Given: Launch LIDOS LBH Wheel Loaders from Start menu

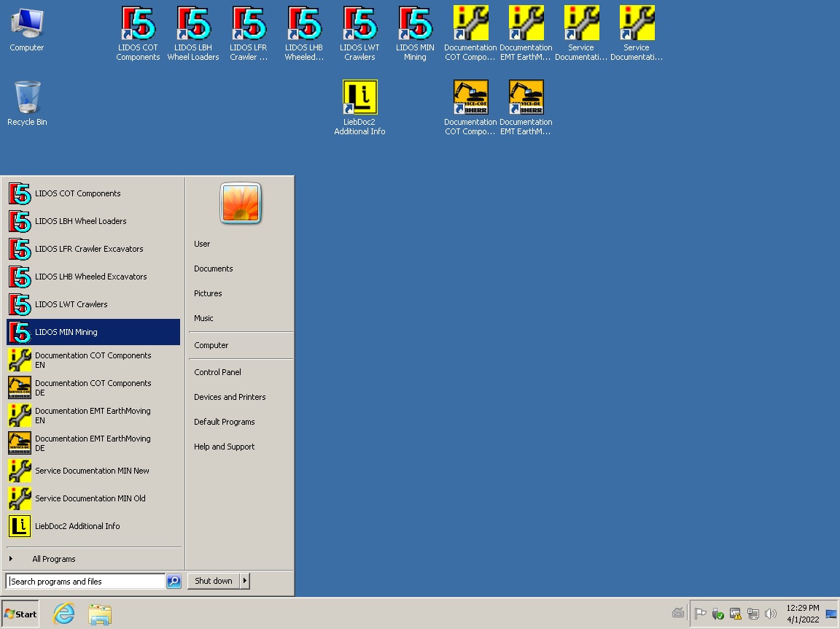Looking at the screenshot, I should [x=93, y=221].
